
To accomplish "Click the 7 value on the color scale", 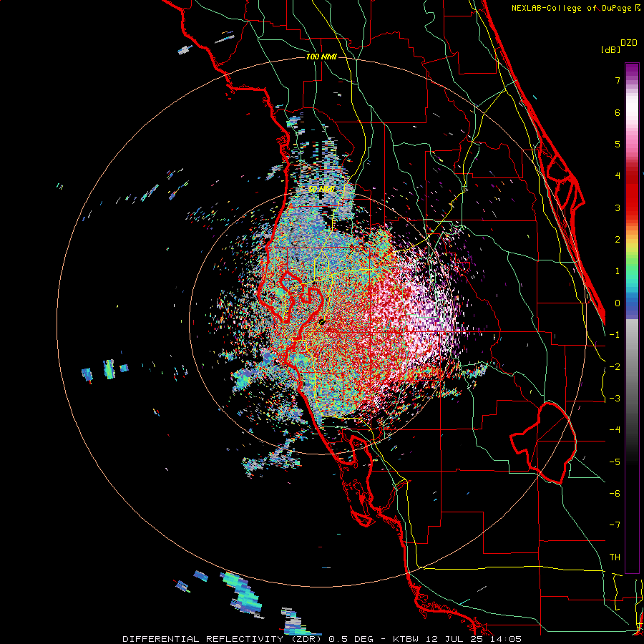I will 618,80.
